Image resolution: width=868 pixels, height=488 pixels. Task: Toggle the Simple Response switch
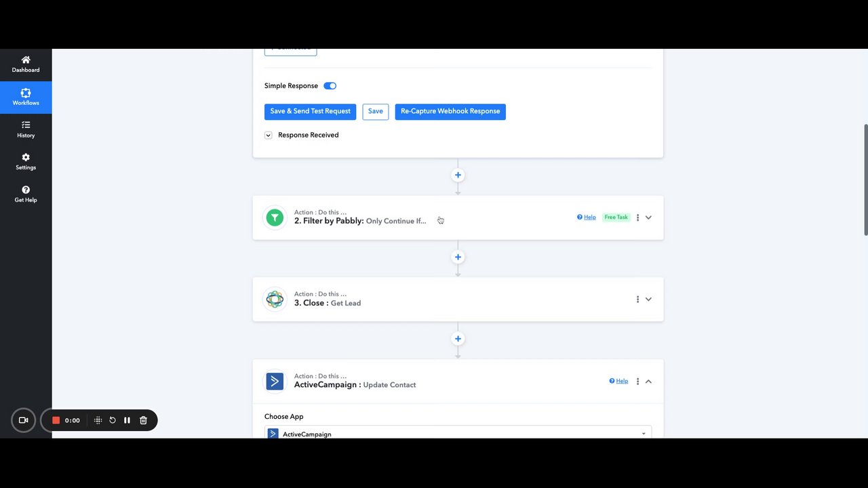[330, 86]
